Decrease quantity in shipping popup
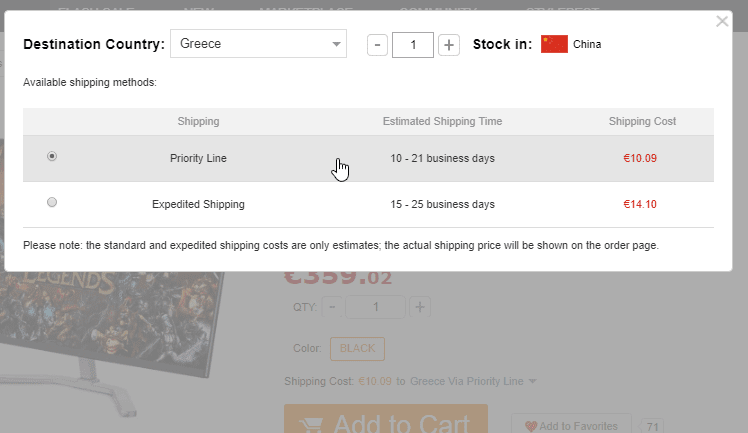Image resolution: width=748 pixels, height=433 pixels. point(378,44)
